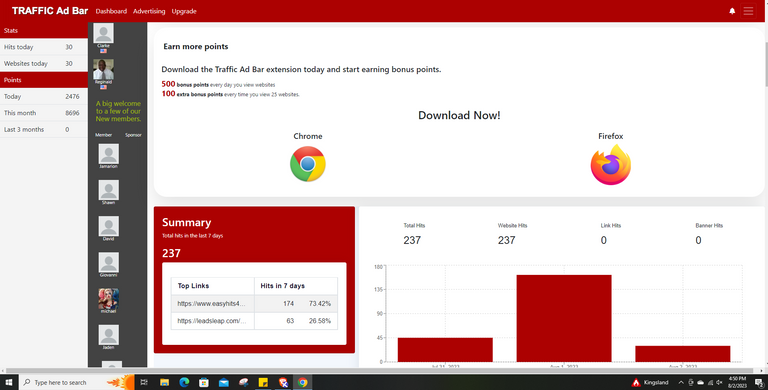Viewport: 768px width, 390px height.
Task: Select Upgrade in top navigation
Action: click(x=184, y=11)
